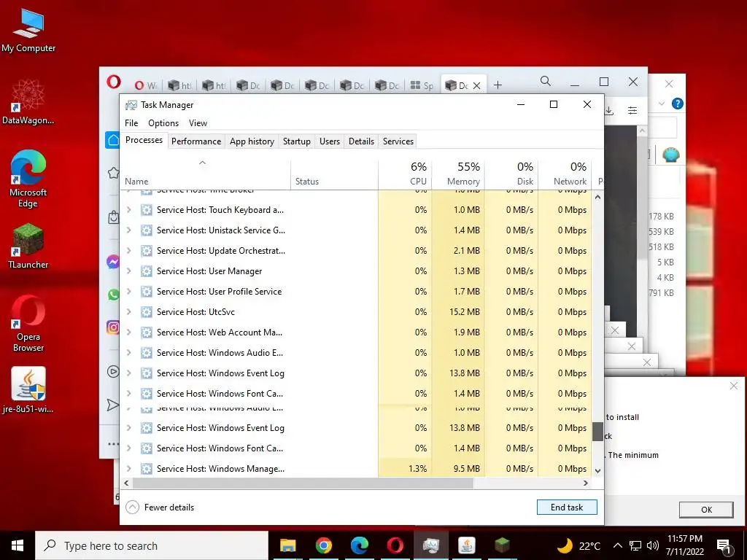Open Messenger in Opera's sidebar

113,262
